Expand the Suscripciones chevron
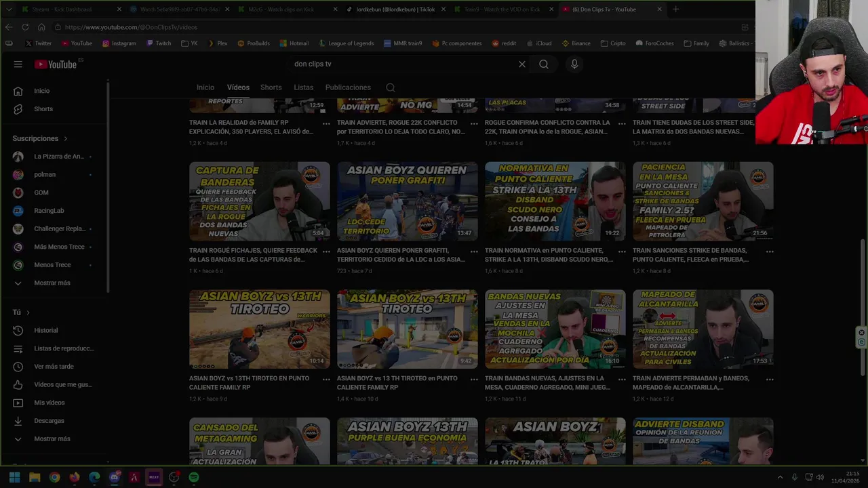Image resolution: width=868 pixels, height=488 pixels. [x=66, y=139]
